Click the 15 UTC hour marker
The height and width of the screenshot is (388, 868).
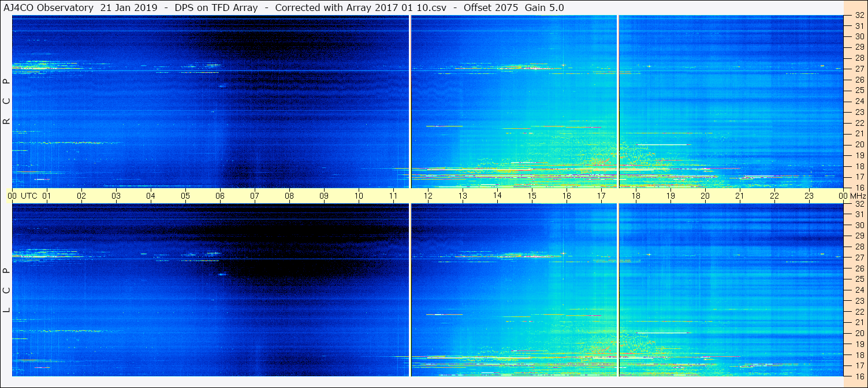coord(532,196)
